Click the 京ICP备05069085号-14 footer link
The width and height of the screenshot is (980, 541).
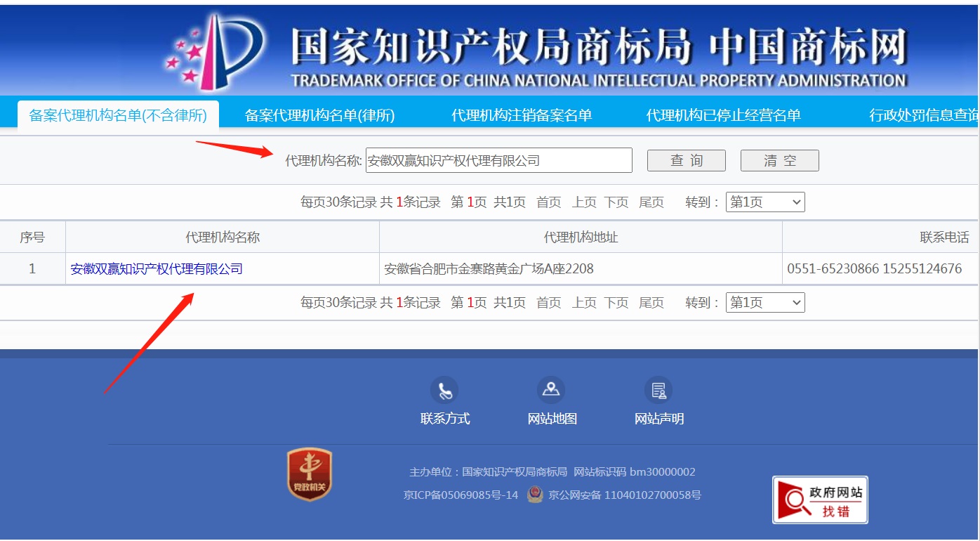coord(461,495)
